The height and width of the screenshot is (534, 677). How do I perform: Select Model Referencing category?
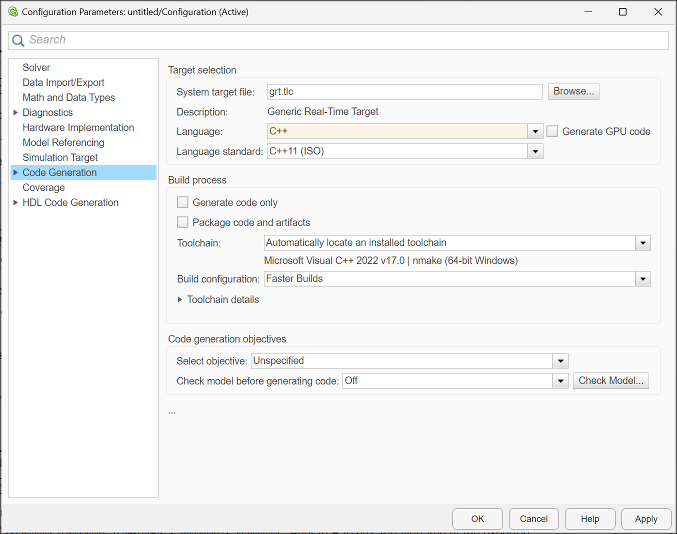coord(63,143)
